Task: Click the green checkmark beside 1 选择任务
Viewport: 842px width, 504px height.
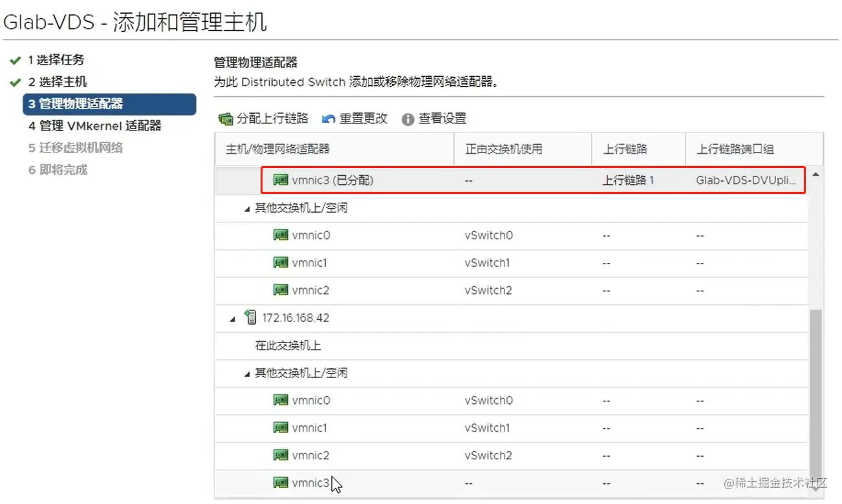Action: pyautogui.click(x=16, y=61)
